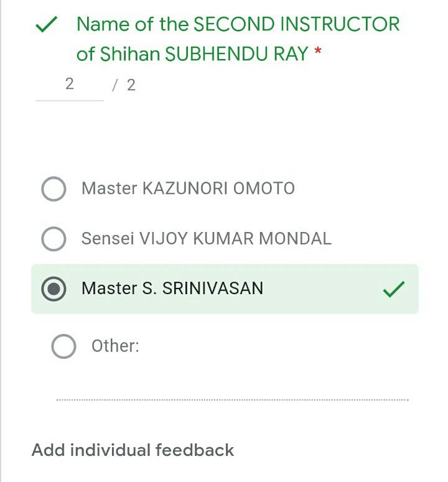Open Add individual feedback
The height and width of the screenshot is (482, 448).
point(133,450)
